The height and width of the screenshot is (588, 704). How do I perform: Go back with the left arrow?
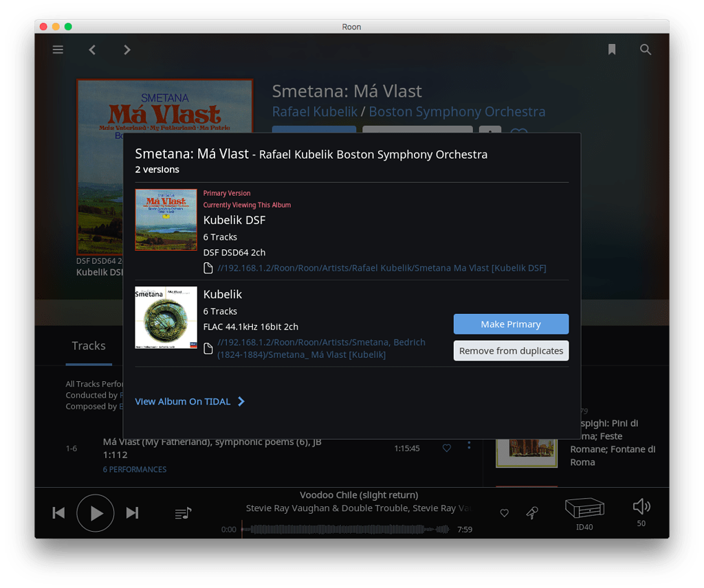(92, 49)
